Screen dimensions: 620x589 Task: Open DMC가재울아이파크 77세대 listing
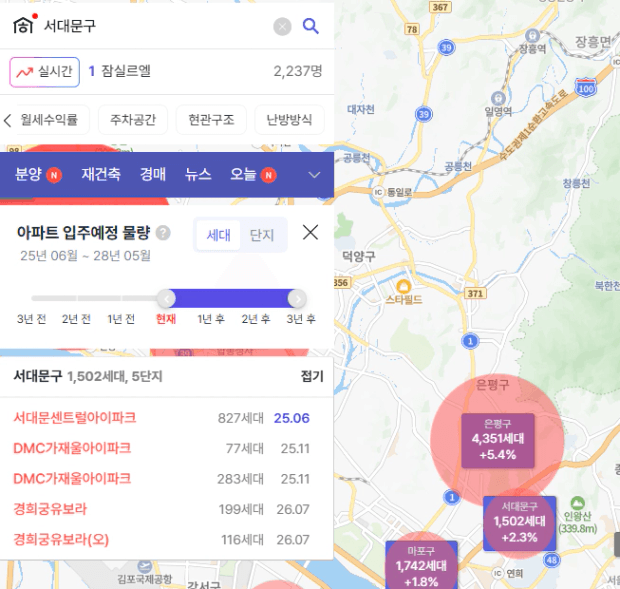coord(166,448)
